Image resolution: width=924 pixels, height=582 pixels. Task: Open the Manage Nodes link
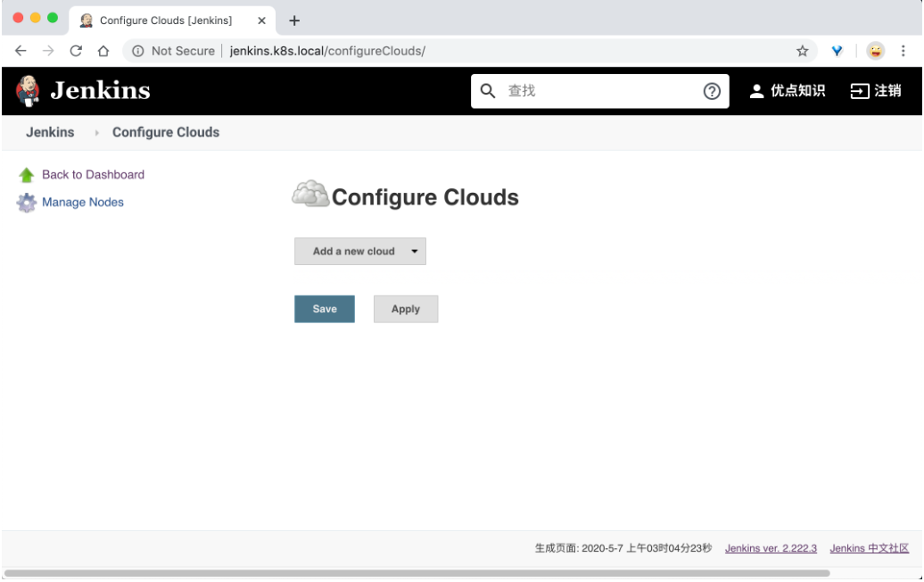pyautogui.click(x=82, y=203)
